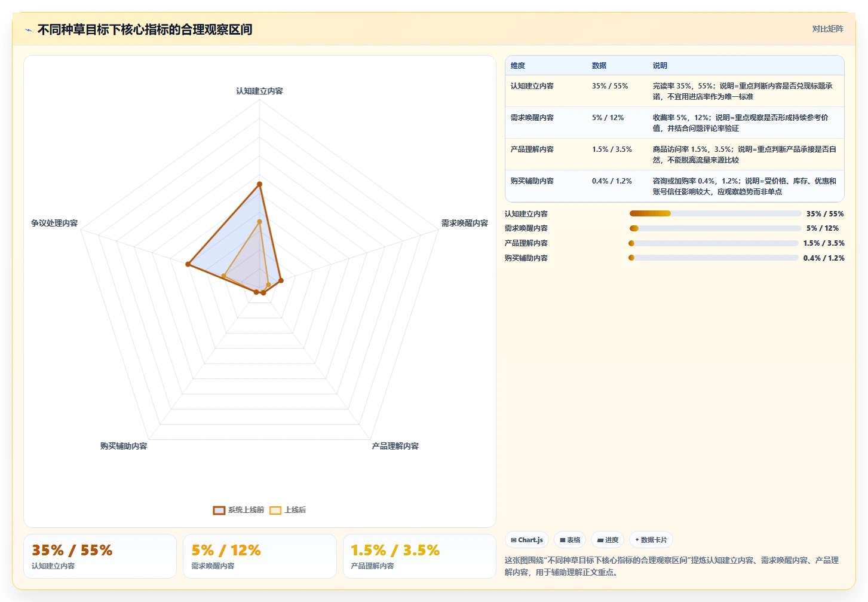This screenshot has width=868, height=602.
Task: Click the 说明 table column header
Action: point(660,66)
